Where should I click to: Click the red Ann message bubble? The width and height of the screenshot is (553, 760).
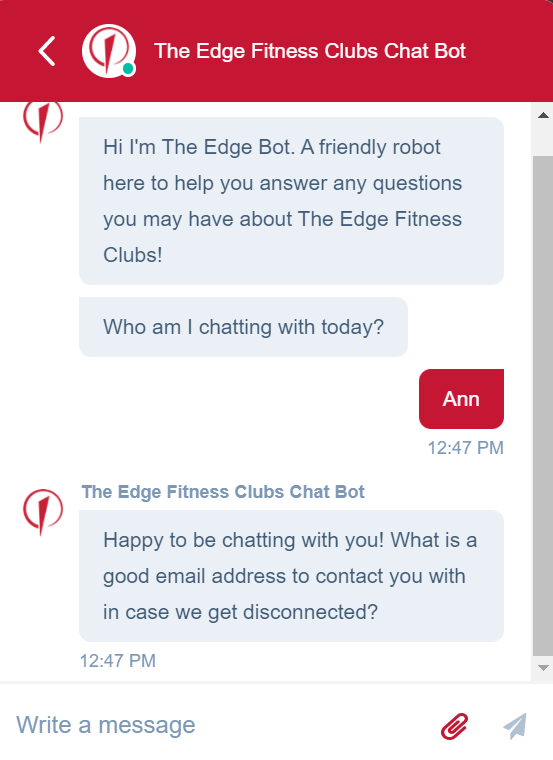(461, 399)
